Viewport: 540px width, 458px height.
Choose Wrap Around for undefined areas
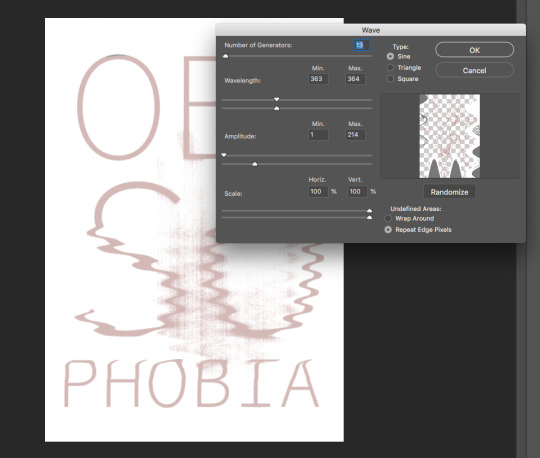point(388,218)
